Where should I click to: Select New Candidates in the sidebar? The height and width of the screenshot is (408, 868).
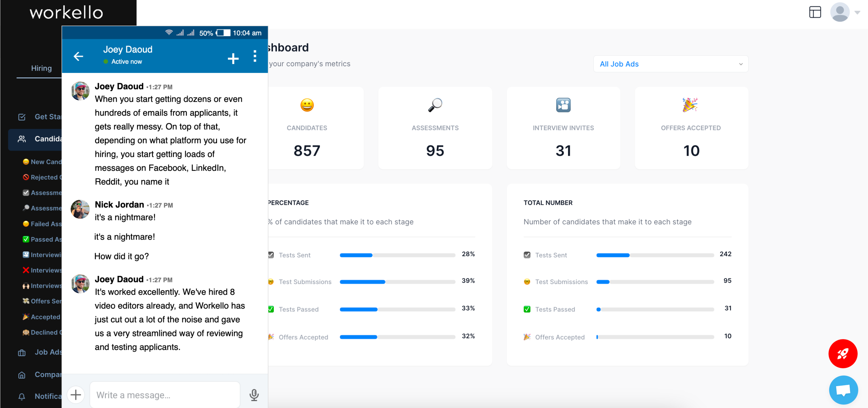point(42,161)
